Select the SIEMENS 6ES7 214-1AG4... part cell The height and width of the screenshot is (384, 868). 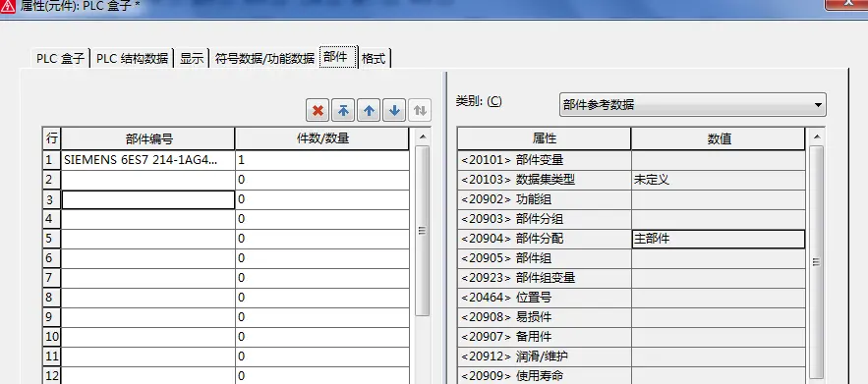(147, 160)
